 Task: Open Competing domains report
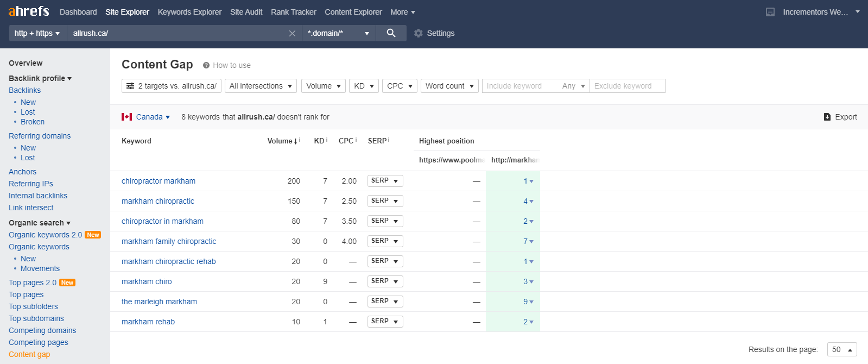(x=42, y=330)
